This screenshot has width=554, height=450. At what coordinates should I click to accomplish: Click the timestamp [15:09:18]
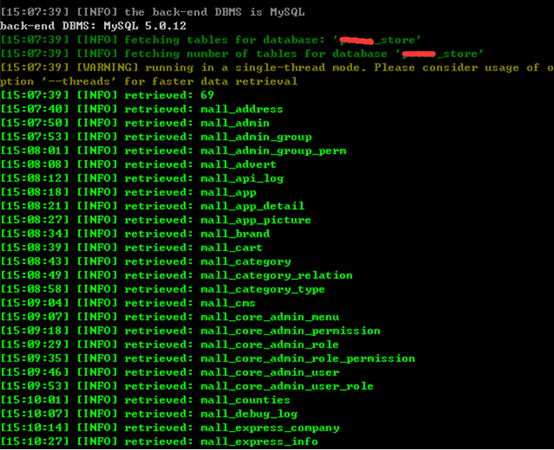[x=35, y=331]
